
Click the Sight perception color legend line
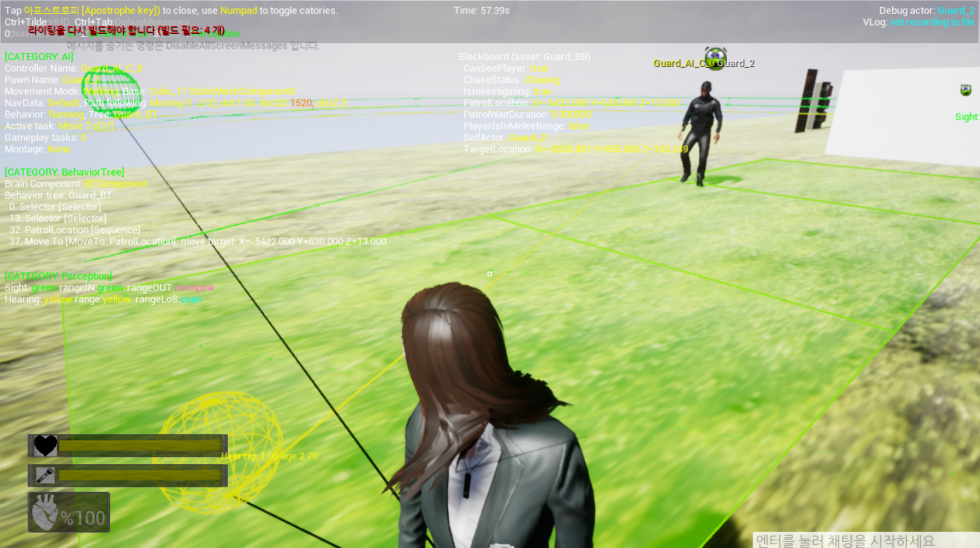[109, 288]
